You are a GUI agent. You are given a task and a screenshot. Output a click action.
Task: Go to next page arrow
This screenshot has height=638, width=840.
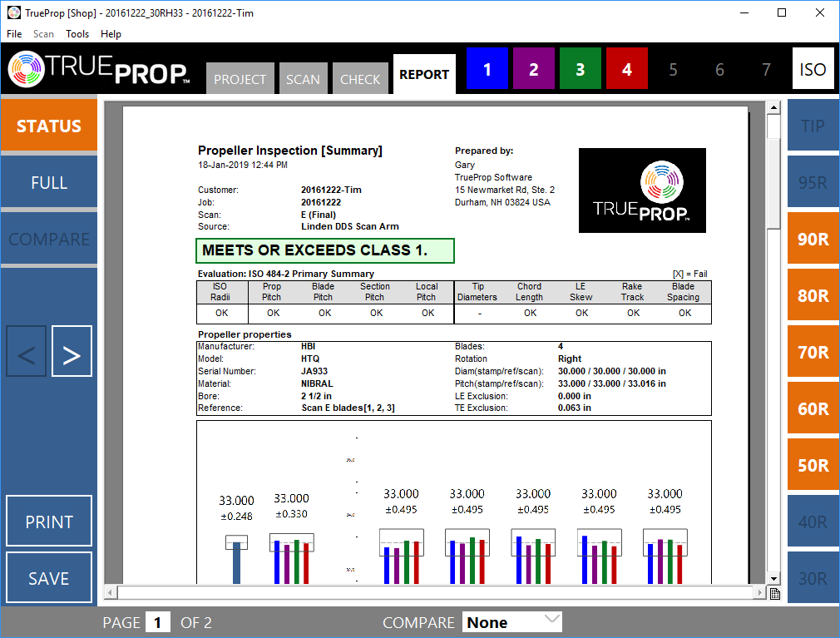coord(72,355)
